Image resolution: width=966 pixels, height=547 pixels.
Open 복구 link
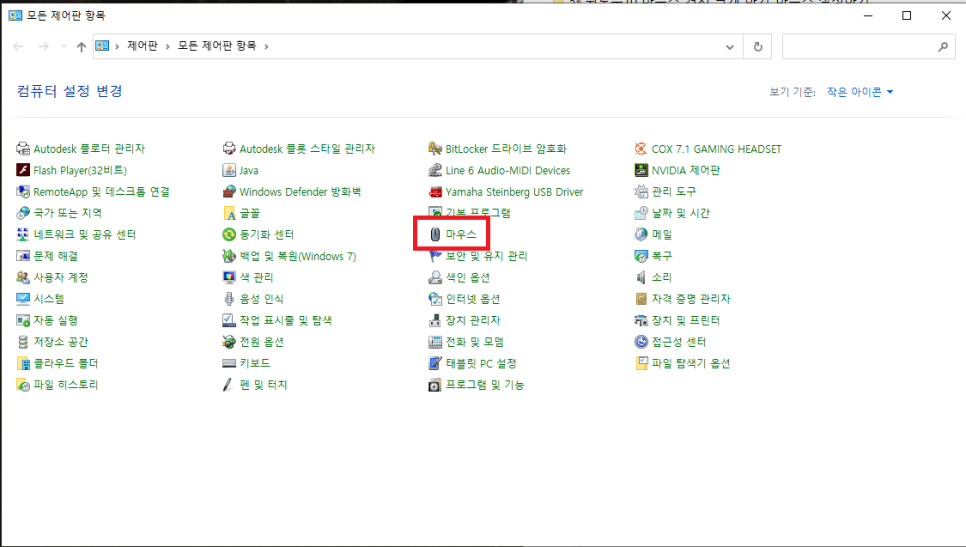[662, 256]
